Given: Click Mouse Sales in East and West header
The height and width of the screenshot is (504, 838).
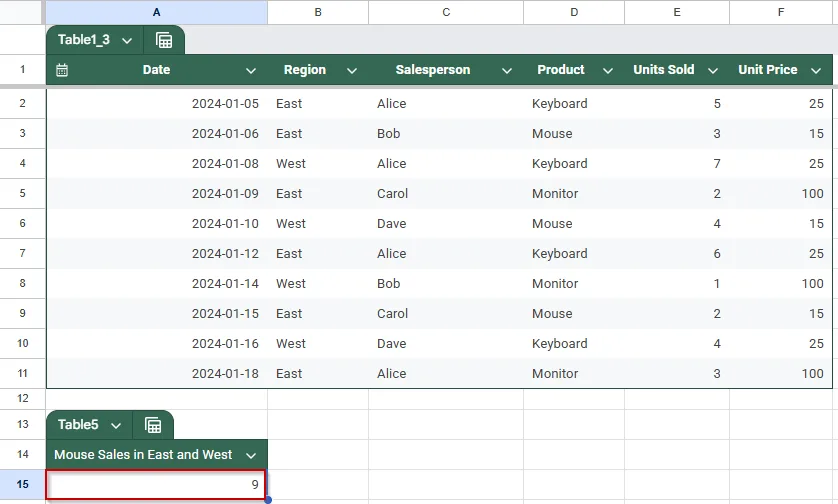Looking at the screenshot, I should coord(143,455).
